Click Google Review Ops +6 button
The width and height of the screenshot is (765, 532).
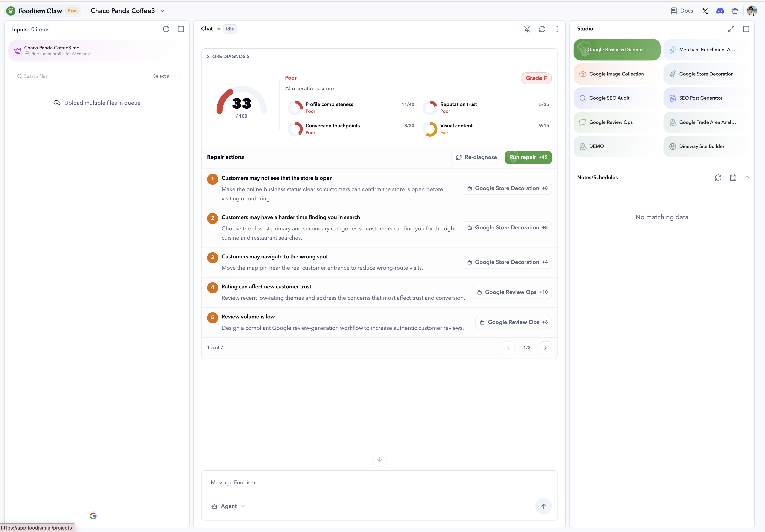tap(513, 322)
